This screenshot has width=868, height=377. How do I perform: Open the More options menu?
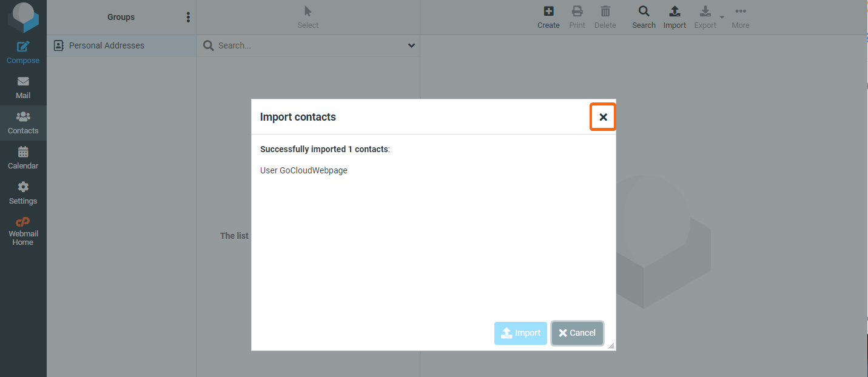(741, 17)
